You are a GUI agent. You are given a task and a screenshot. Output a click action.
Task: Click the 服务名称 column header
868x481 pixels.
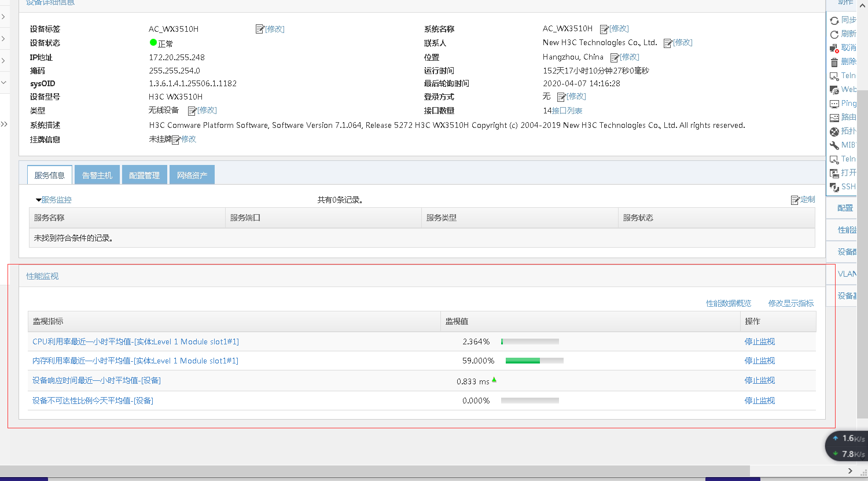tap(127, 218)
